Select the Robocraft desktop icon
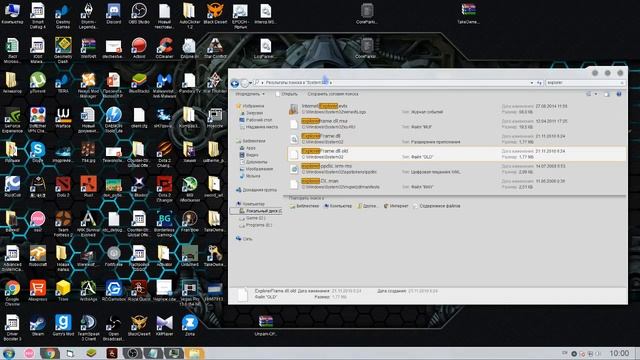This screenshot has height=360, width=640. tap(38, 256)
